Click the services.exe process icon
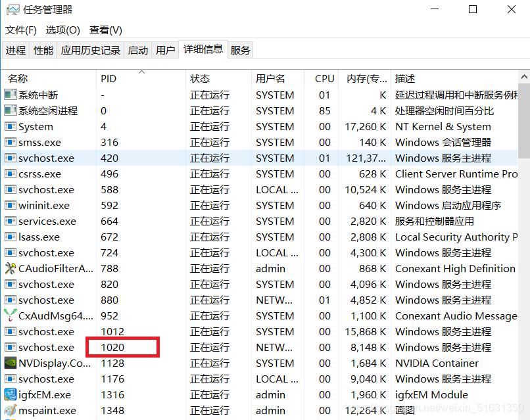This screenshot has width=530, height=420. pyautogui.click(x=11, y=221)
